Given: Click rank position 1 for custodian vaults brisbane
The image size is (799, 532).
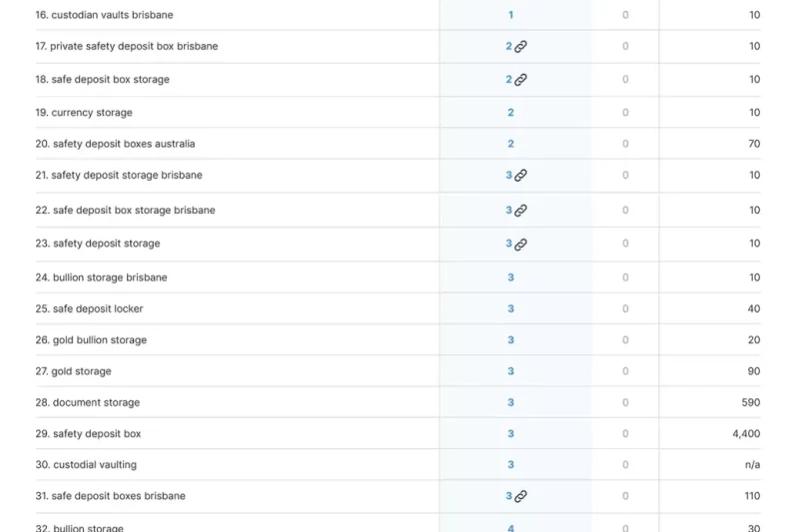Looking at the screenshot, I should (x=510, y=15).
